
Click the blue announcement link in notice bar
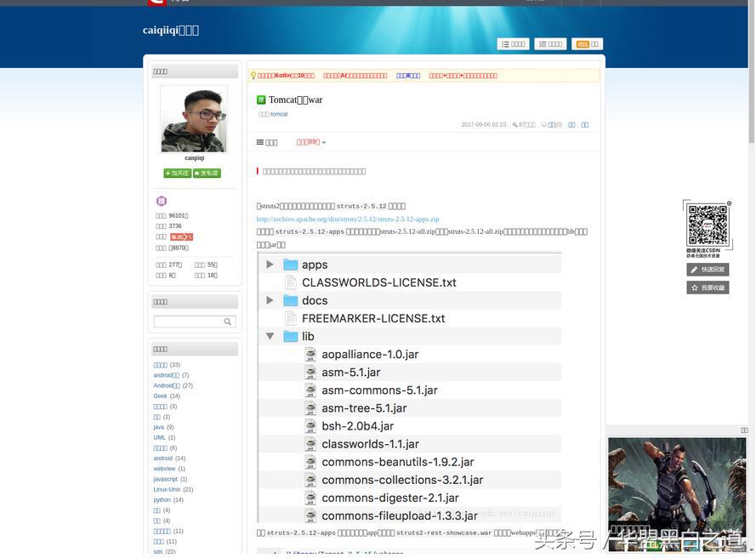pos(408,76)
